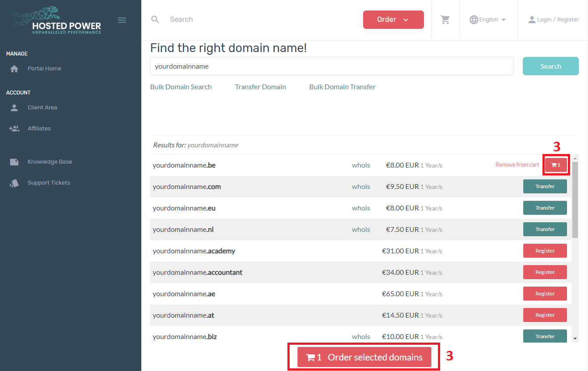Viewport: 588px width, 371px height.
Task: Click the €9.50 EUR price for .com
Action: tap(402, 187)
